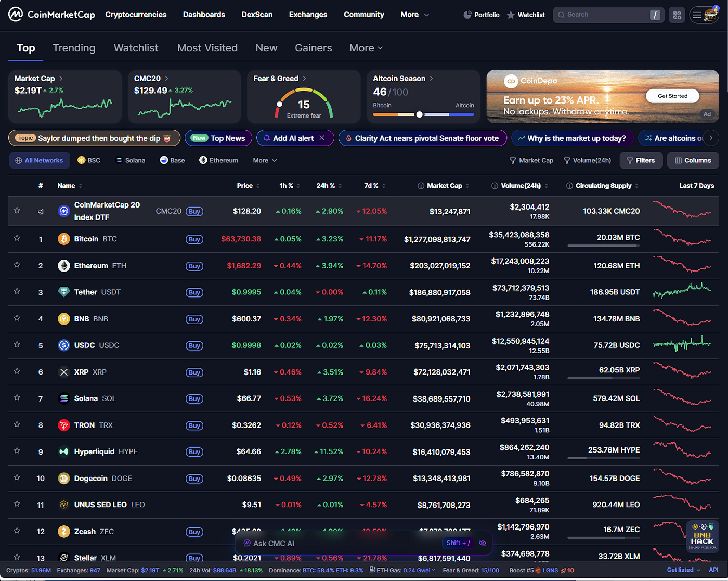Click the info icon beside Market Cap column header
The image size is (728, 581).
(x=421, y=186)
